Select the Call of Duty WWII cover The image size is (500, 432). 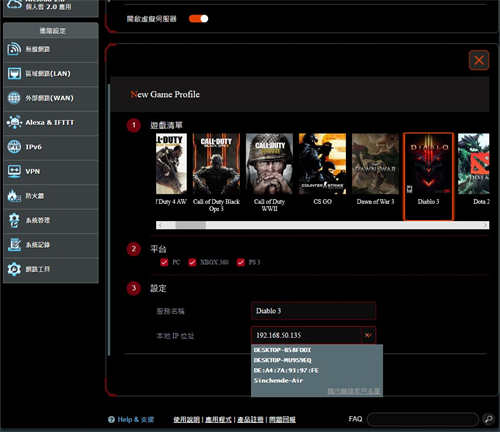click(269, 164)
